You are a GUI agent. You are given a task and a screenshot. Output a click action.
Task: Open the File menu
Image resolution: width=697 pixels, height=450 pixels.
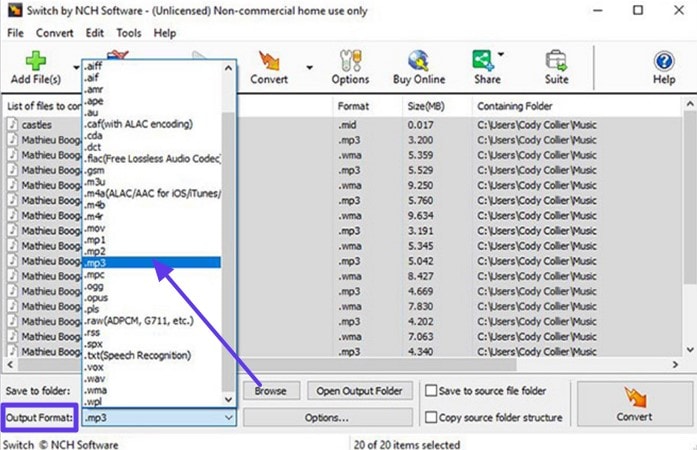[15, 33]
